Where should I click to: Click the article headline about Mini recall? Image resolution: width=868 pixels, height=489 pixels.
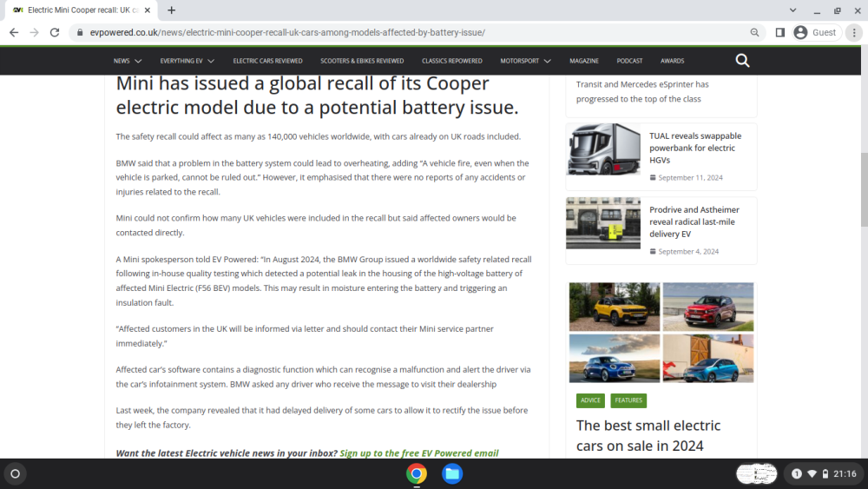click(x=317, y=96)
